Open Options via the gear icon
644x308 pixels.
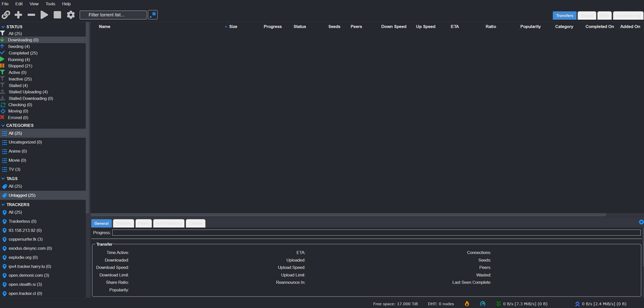click(71, 15)
